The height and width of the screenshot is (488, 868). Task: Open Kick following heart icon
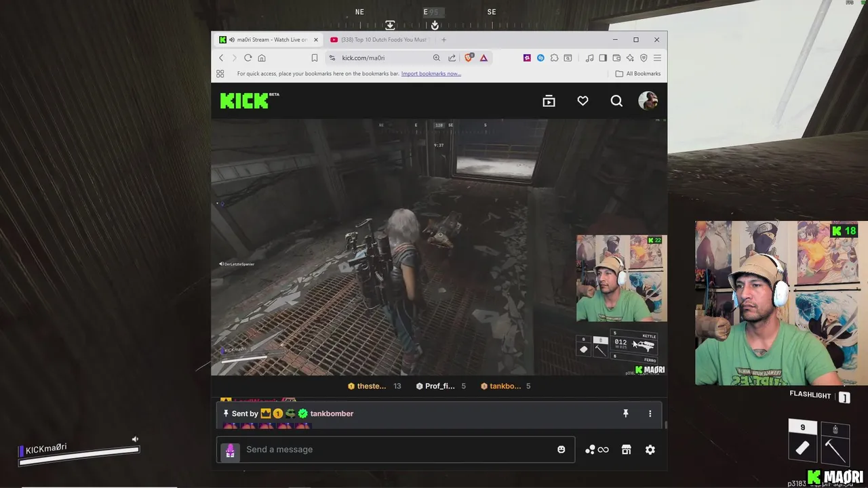pyautogui.click(x=583, y=101)
